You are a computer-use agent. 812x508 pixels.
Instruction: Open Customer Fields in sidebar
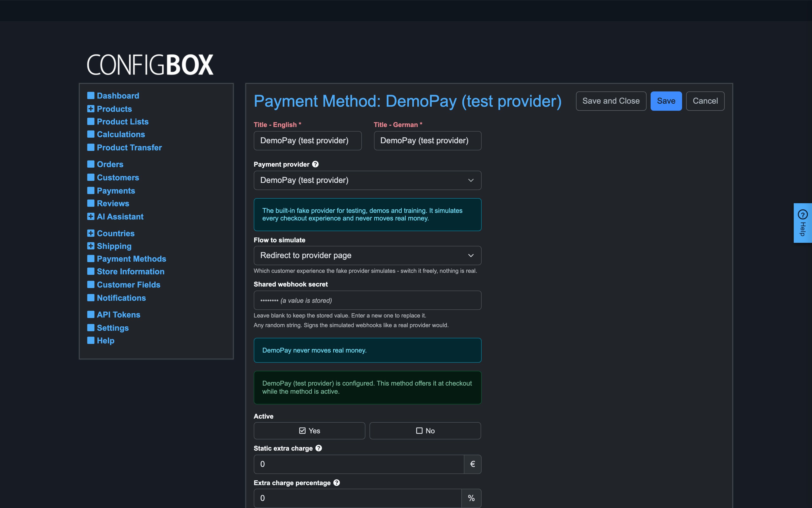pyautogui.click(x=128, y=284)
